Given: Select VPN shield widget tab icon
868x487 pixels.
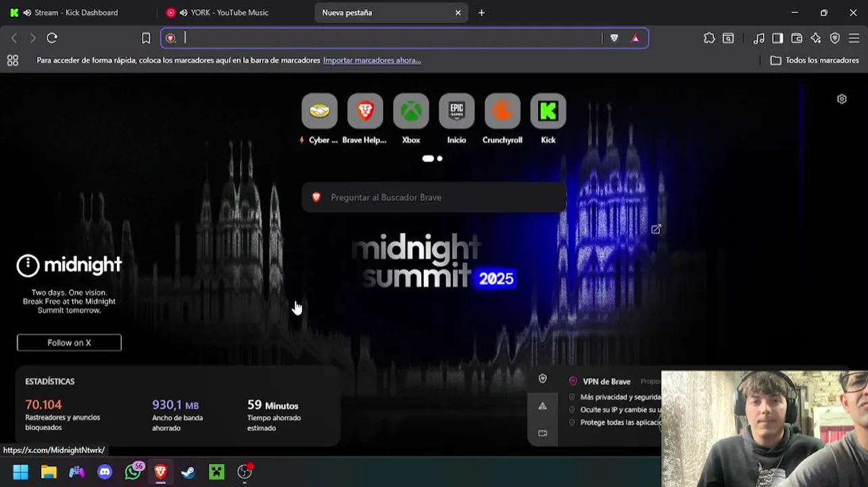Looking at the screenshot, I should coord(542,379).
